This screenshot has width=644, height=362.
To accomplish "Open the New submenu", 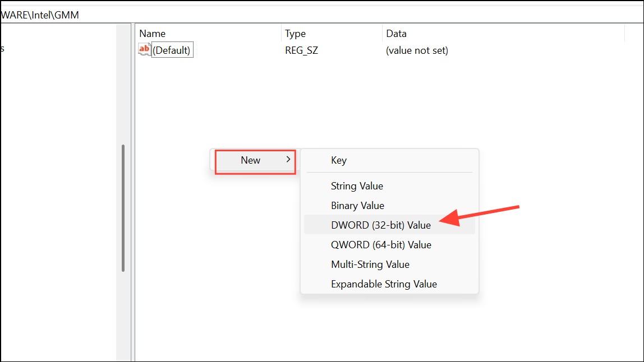I will pyautogui.click(x=255, y=160).
